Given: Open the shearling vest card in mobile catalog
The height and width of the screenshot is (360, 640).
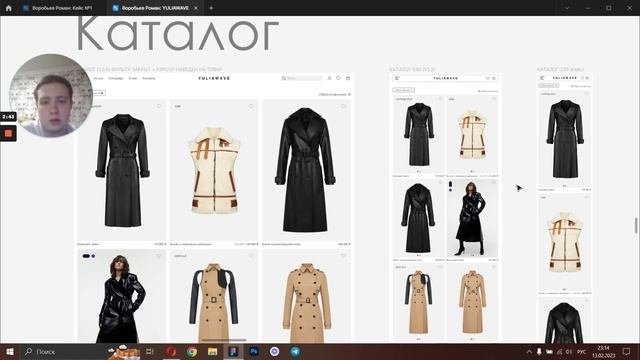Looking at the screenshot, I should click(565, 242).
